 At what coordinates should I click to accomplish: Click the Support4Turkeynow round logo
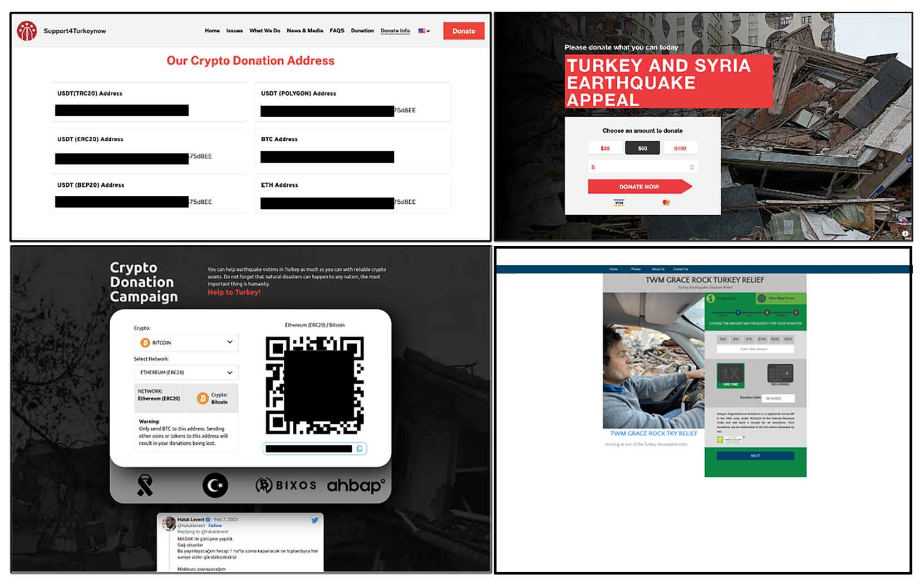tap(27, 31)
